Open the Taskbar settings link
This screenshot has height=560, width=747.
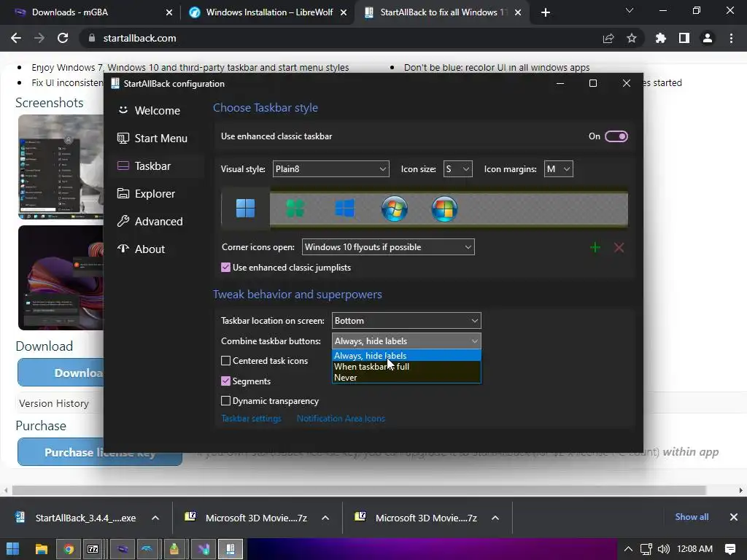251,419
